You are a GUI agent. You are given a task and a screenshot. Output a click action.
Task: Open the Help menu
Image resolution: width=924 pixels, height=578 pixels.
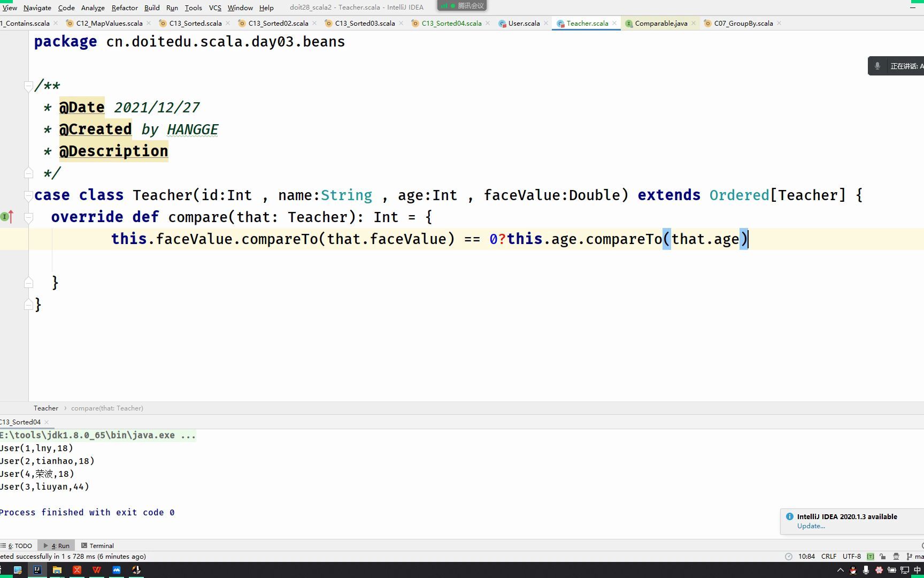(266, 7)
